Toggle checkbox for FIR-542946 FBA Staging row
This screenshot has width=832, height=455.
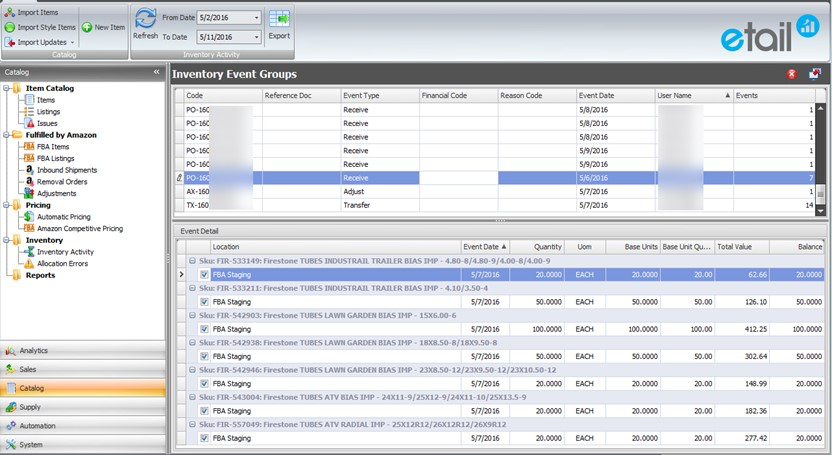[204, 383]
